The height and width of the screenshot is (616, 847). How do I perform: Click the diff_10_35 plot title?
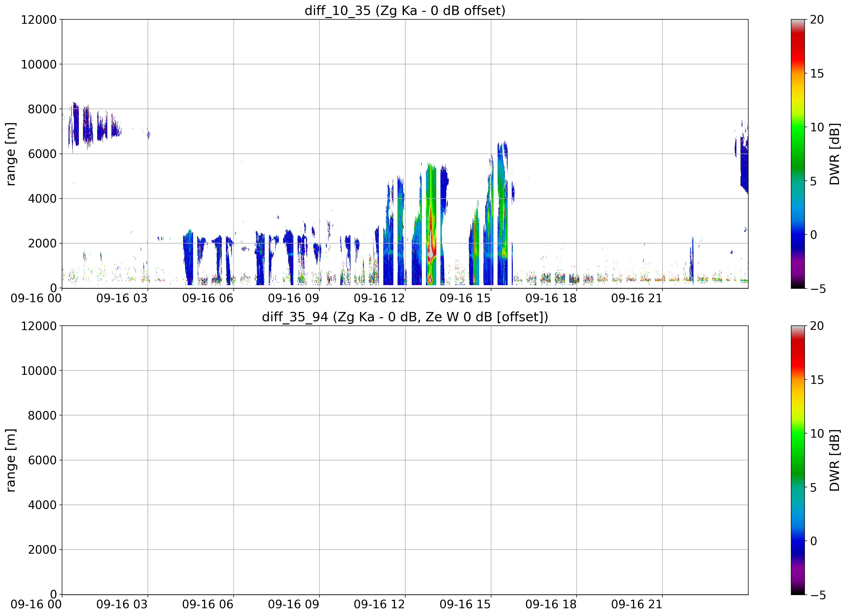tap(405, 10)
